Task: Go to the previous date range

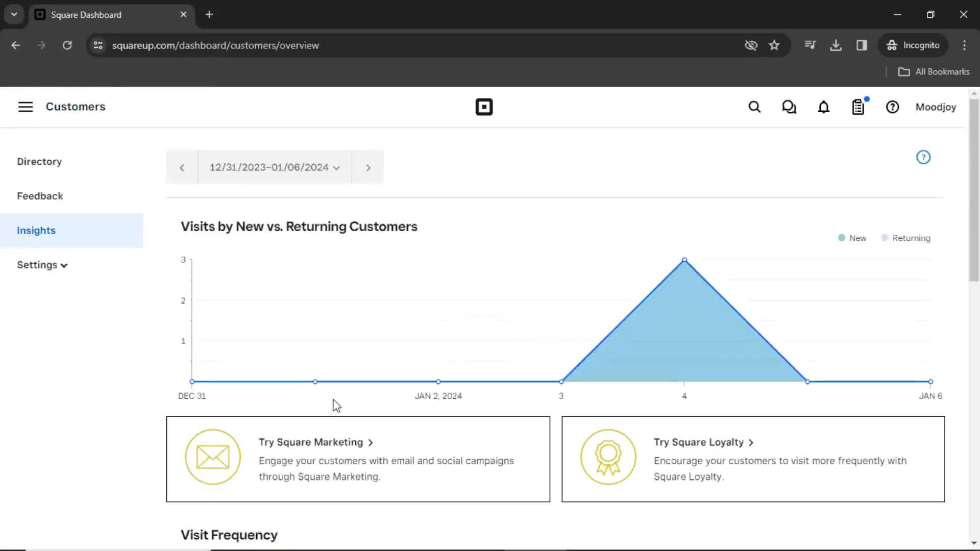Action: (182, 167)
